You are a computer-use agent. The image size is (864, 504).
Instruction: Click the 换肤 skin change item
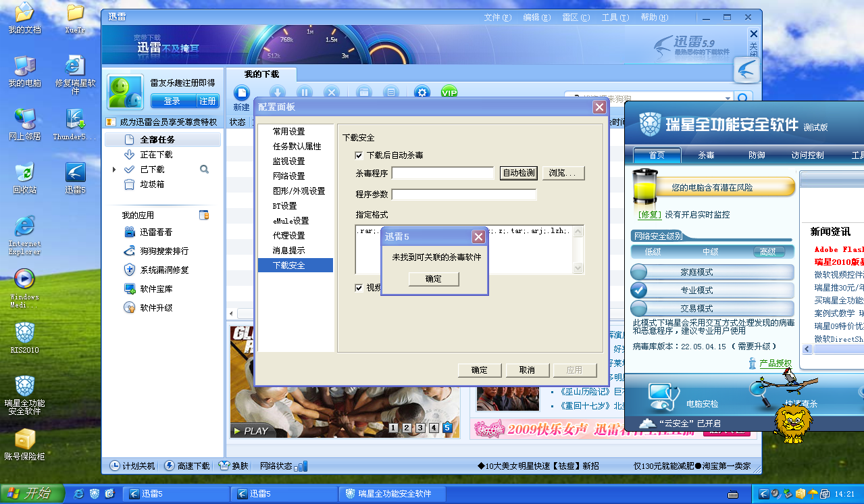234,466
